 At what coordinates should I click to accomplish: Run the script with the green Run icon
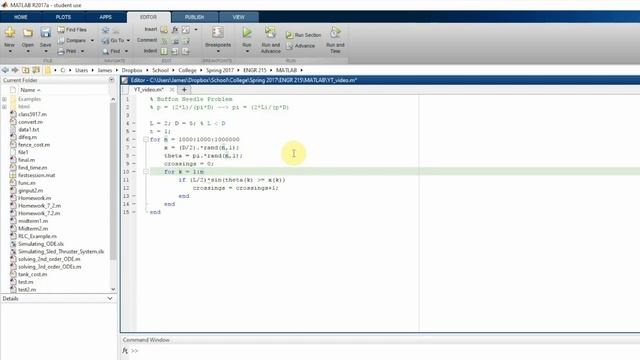click(x=247, y=32)
